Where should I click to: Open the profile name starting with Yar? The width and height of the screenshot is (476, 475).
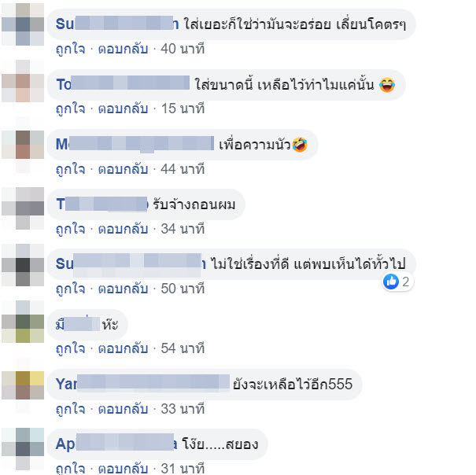(142, 384)
